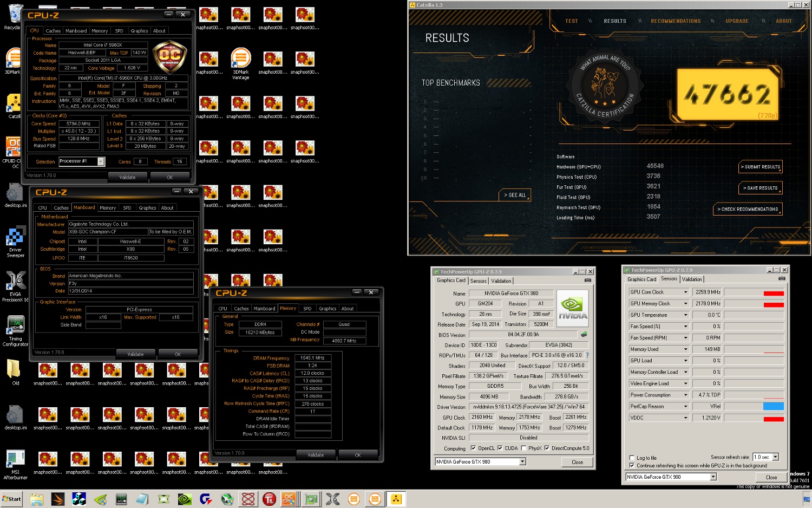Click the PerfCap Reason blue graph bar
This screenshot has width=812, height=508.
773,406
